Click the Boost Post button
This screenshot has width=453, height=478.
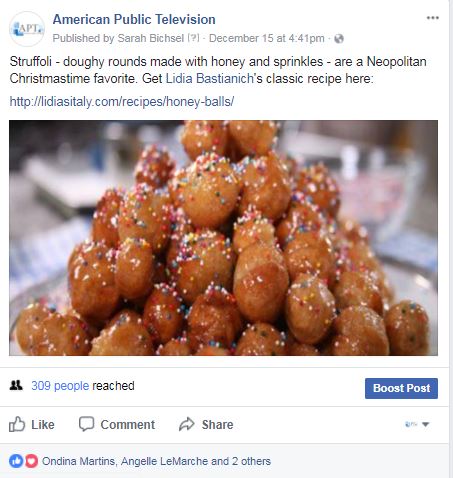[401, 388]
